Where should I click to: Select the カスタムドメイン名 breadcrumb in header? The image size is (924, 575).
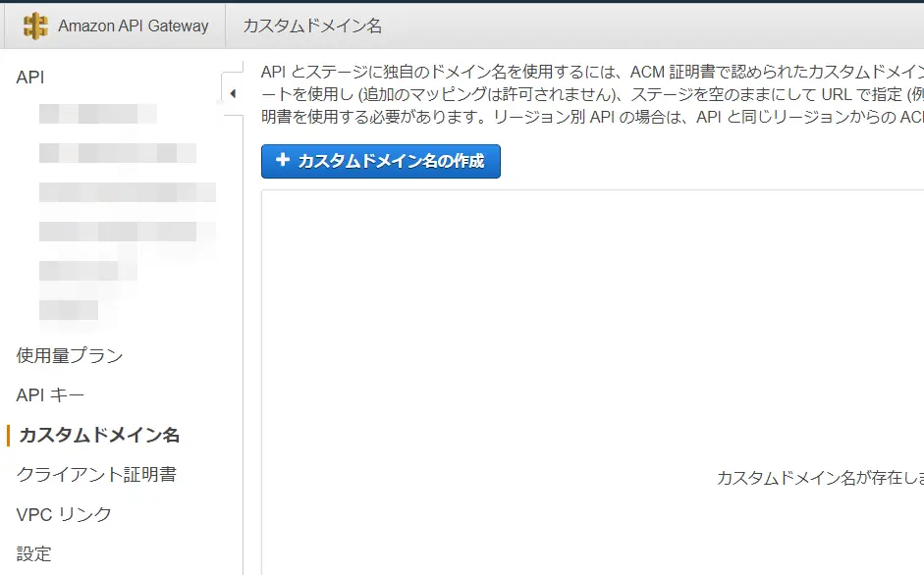[312, 26]
